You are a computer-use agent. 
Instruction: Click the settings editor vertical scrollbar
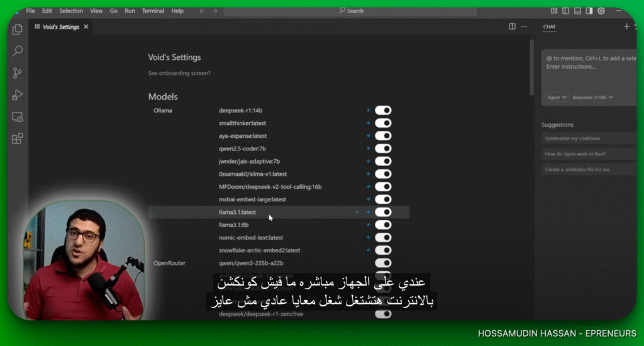531,67
